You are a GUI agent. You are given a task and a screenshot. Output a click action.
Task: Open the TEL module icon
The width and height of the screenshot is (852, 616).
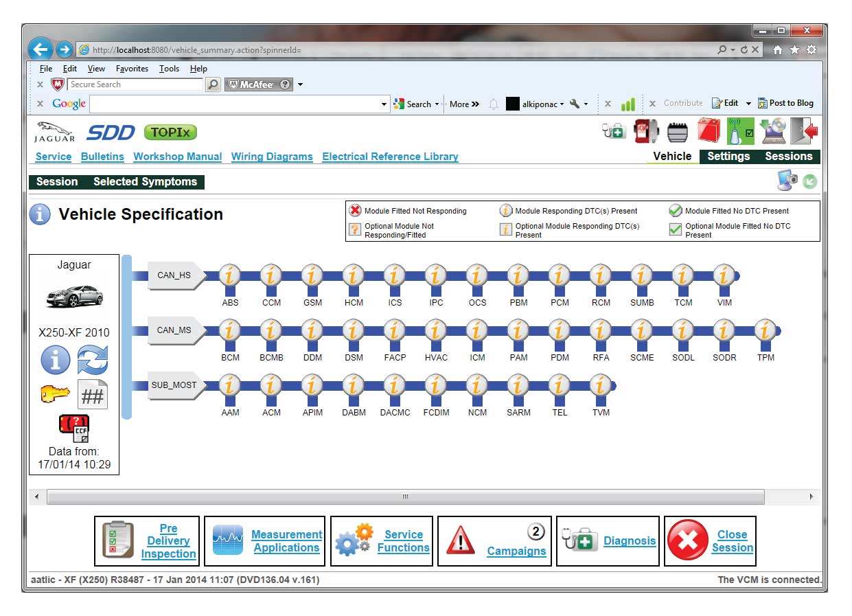point(560,386)
